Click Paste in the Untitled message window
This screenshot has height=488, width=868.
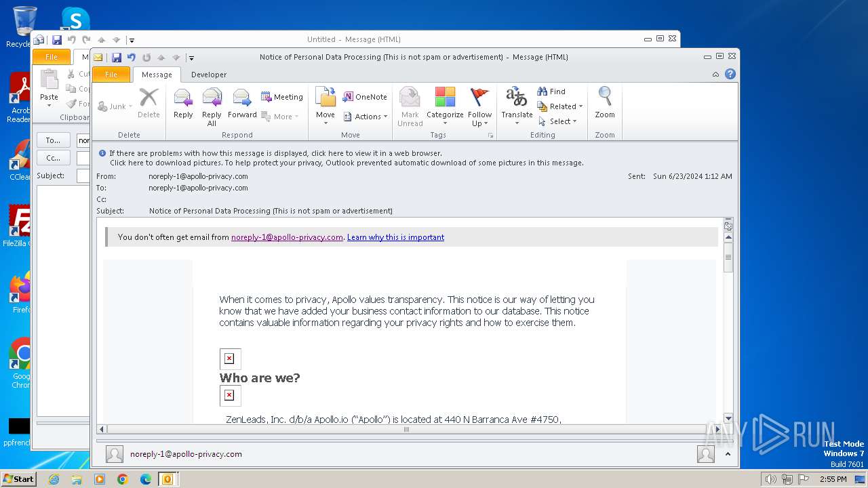(x=49, y=88)
